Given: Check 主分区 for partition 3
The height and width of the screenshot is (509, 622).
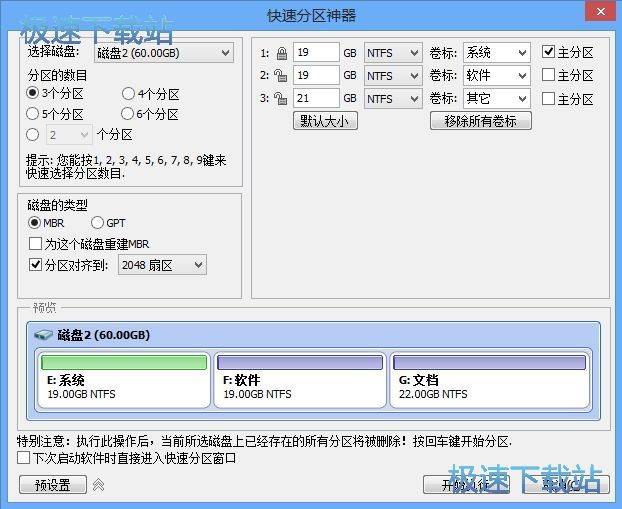Looking at the screenshot, I should coord(548,98).
